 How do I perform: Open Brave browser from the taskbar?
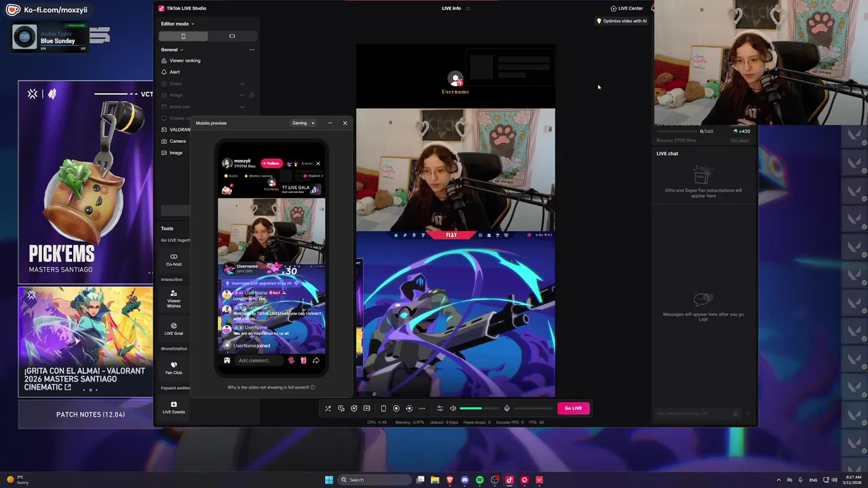pyautogui.click(x=450, y=480)
